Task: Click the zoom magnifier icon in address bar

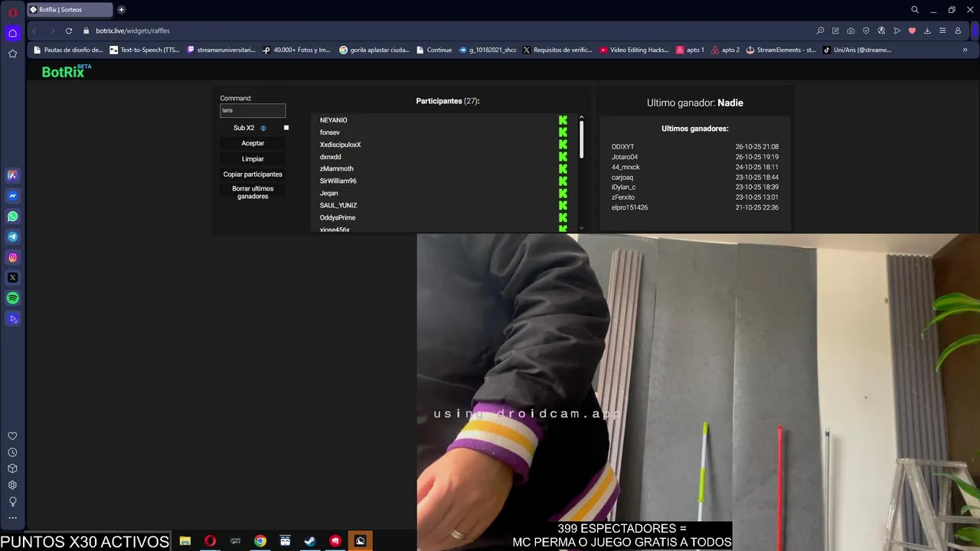Action: [820, 31]
